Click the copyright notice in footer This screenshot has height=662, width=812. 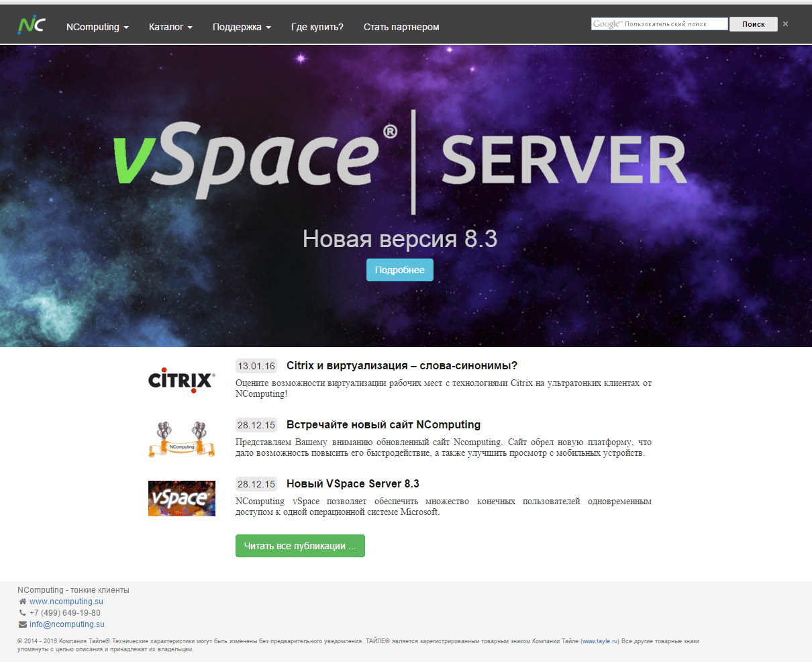click(x=358, y=645)
